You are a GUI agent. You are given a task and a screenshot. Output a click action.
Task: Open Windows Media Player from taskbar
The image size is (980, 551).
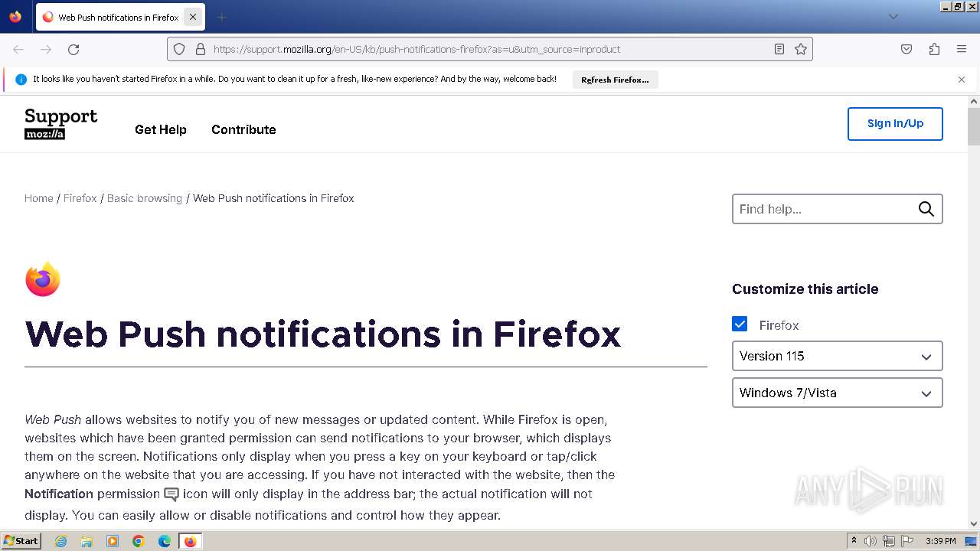click(113, 541)
